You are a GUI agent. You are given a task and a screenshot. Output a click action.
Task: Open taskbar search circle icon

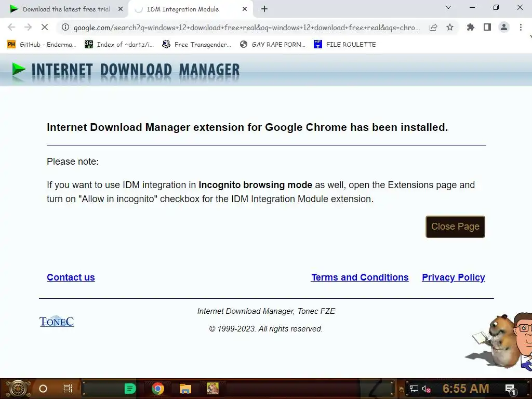click(x=43, y=389)
